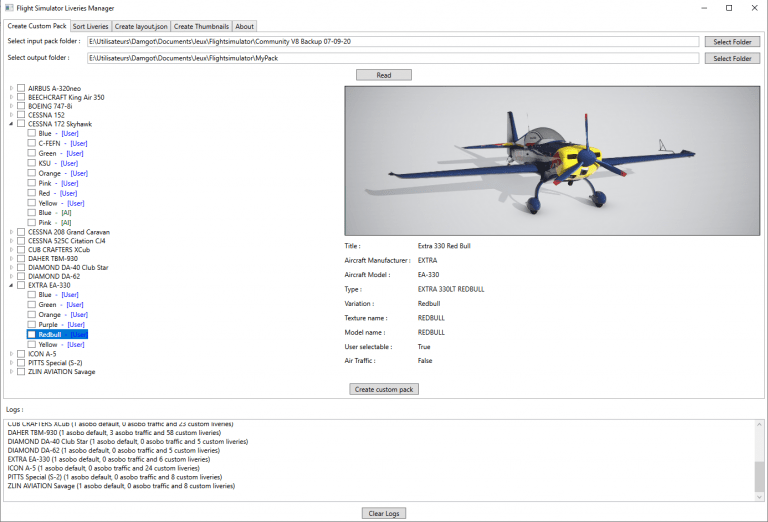Image resolution: width=768 pixels, height=522 pixels.
Task: Select the Blue [AI] livery row
Action: point(55,213)
